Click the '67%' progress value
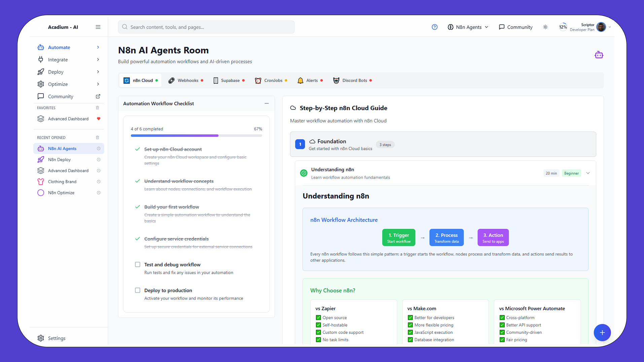Viewport: 644px width, 362px height. 258,129
